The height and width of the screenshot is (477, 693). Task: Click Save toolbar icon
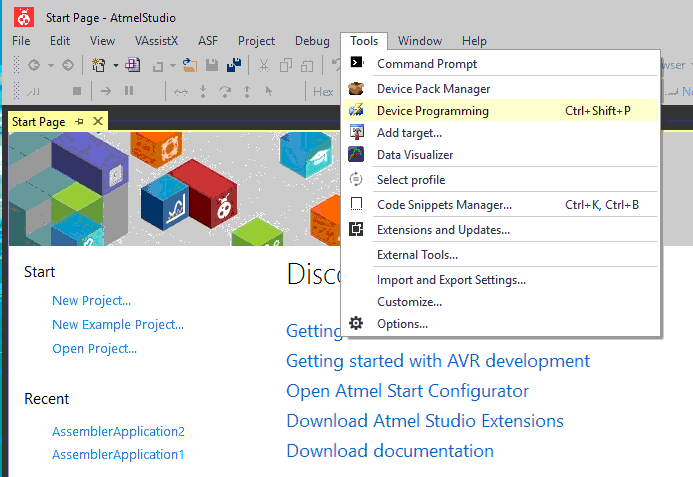click(x=212, y=65)
